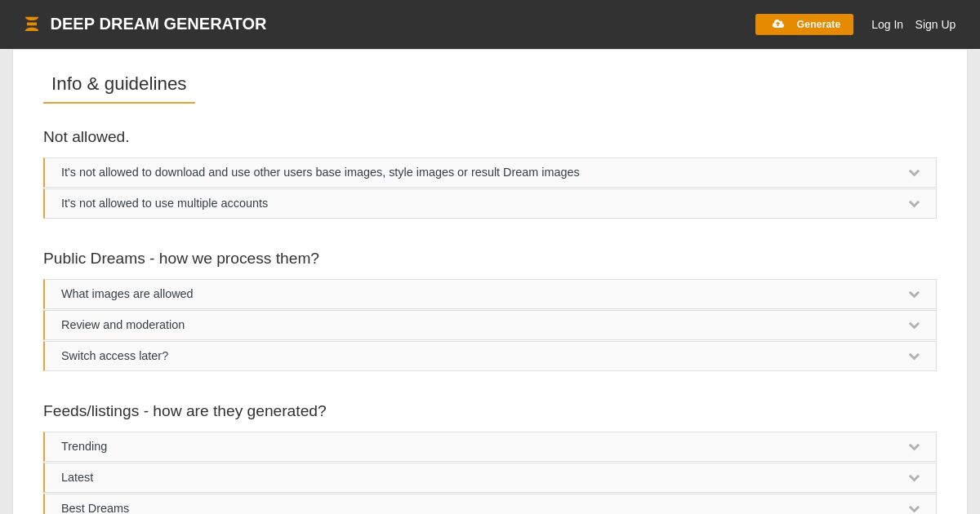Viewport: 980px width, 514px height.
Task: Expand Switch access later question
Action: (114, 357)
